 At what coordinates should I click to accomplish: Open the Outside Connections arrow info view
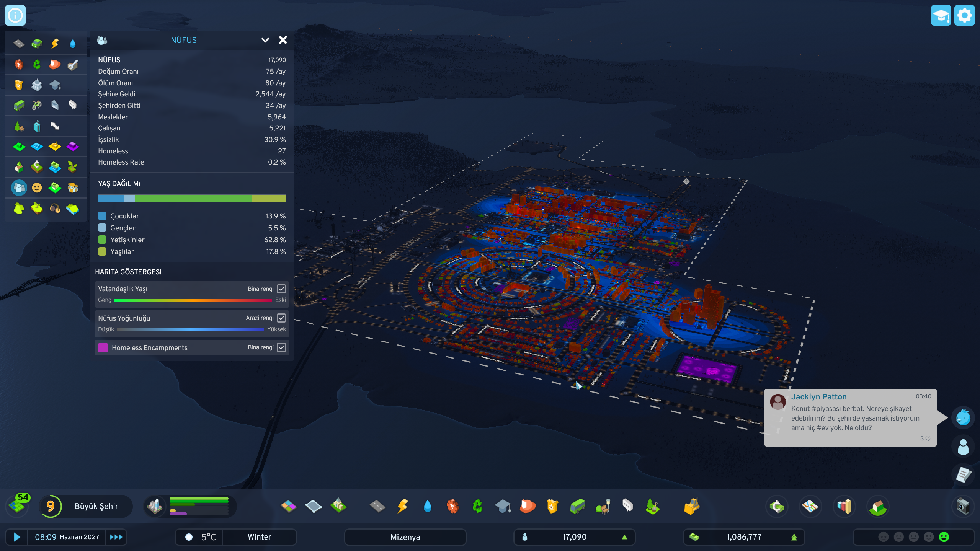(x=55, y=126)
